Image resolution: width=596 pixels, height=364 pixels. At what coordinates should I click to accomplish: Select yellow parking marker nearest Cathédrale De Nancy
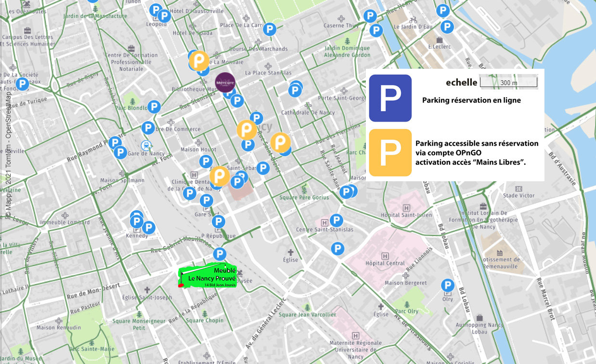pyautogui.click(x=280, y=142)
